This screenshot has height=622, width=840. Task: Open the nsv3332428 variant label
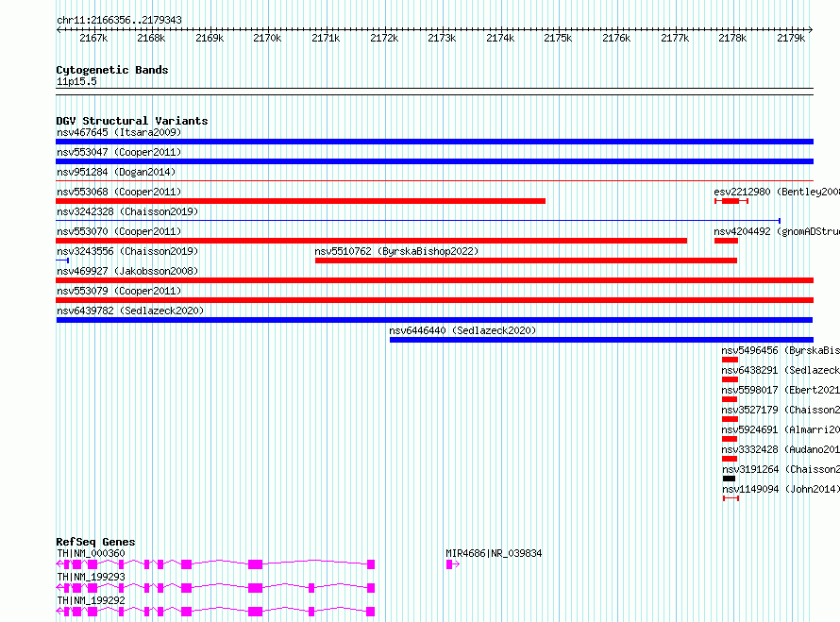click(781, 449)
